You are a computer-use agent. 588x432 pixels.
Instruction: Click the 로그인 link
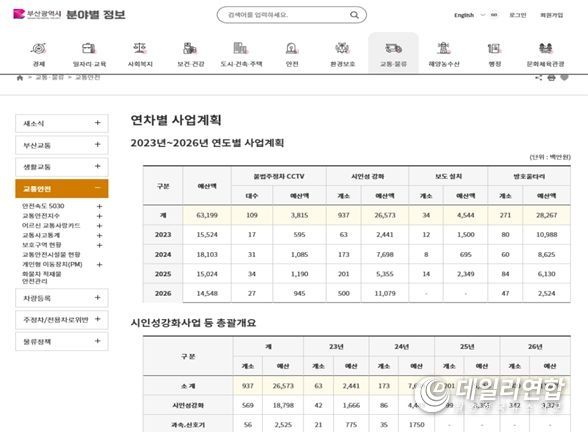click(518, 15)
